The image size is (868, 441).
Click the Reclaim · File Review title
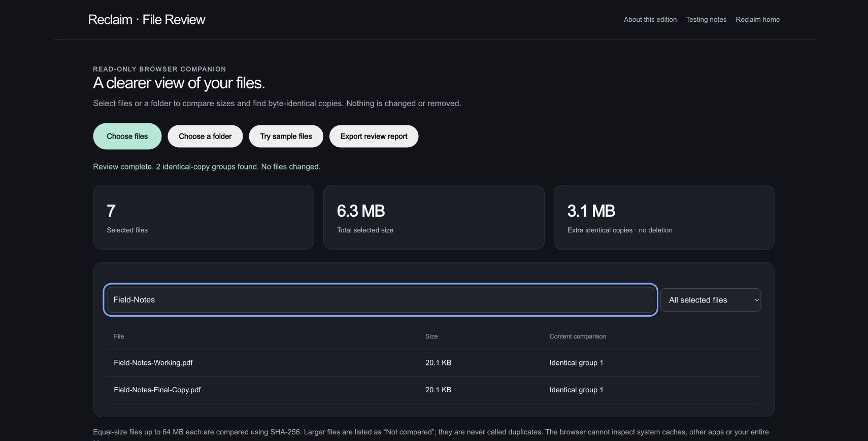click(147, 19)
